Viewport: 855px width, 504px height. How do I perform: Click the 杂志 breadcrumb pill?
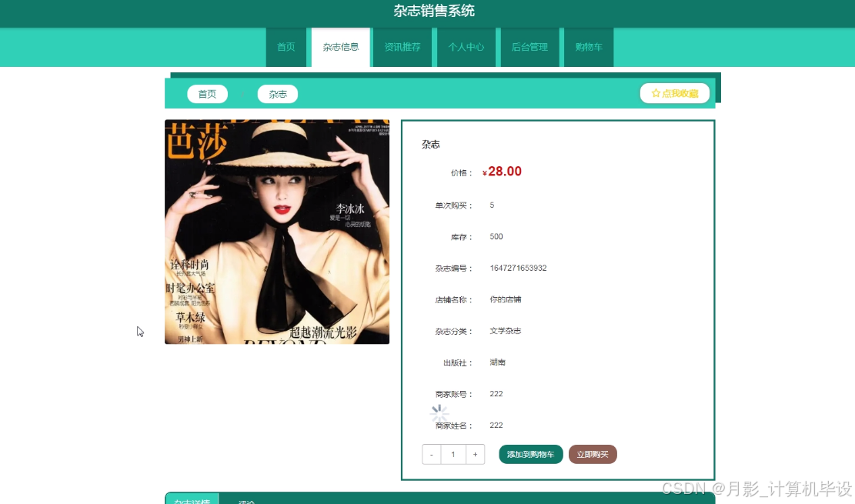tap(277, 94)
